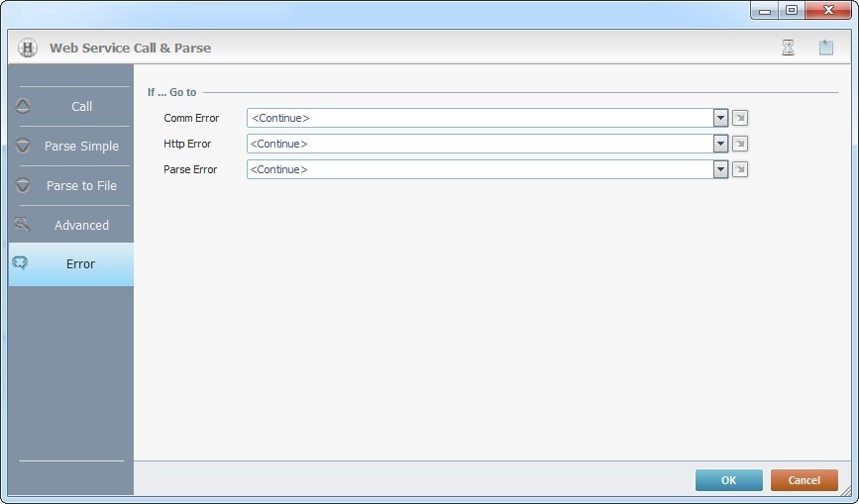This screenshot has width=859, height=504.
Task: Click the Comm Error combo box field
Action: [480, 118]
